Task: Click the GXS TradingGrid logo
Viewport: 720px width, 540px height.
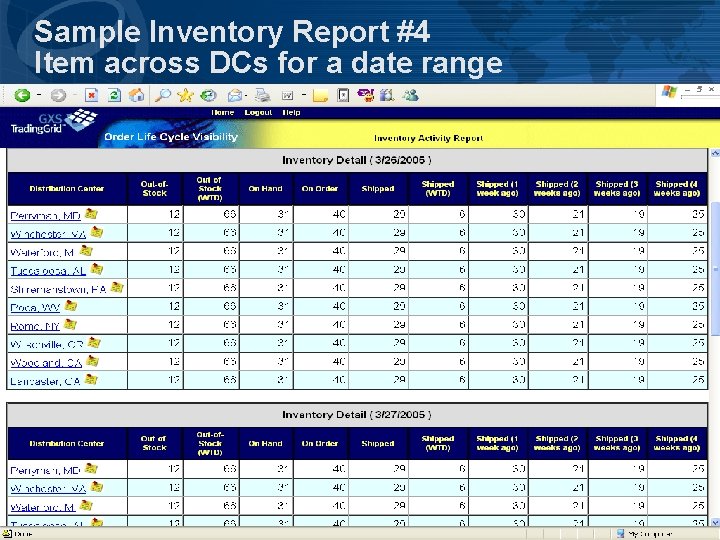Action: (54, 123)
